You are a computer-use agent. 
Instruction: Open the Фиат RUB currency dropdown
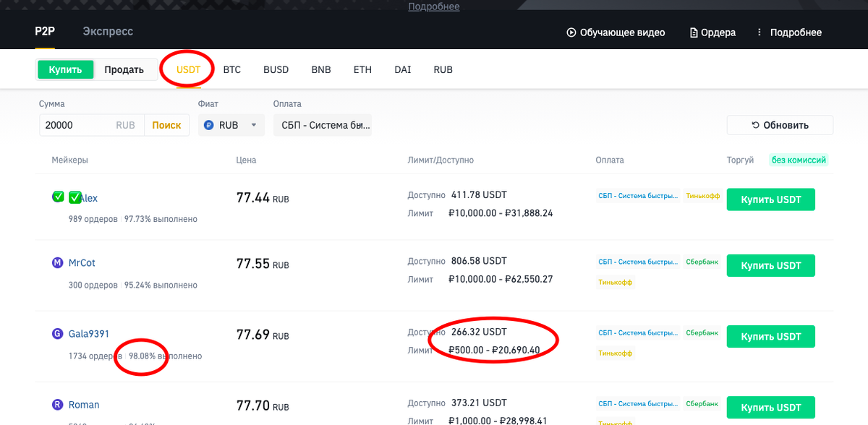pyautogui.click(x=230, y=125)
